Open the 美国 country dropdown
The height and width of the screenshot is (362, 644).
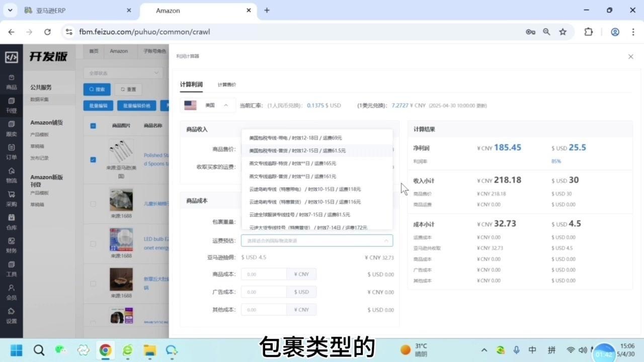click(x=207, y=106)
